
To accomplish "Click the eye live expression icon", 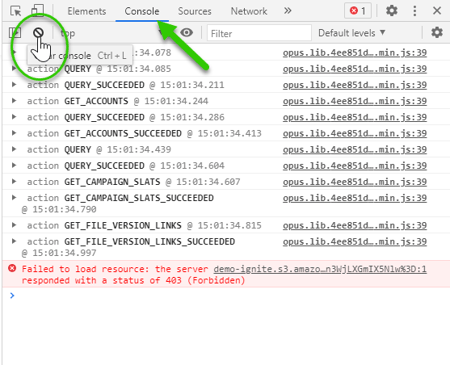I will click(x=187, y=33).
